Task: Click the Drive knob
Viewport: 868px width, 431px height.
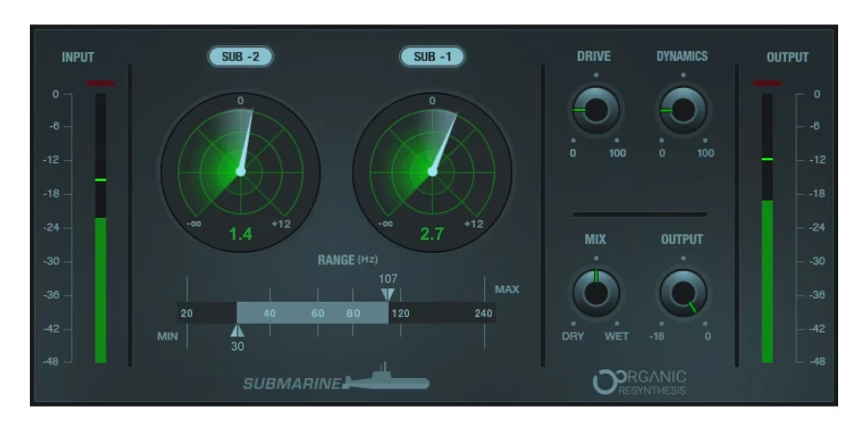Action: click(x=595, y=110)
